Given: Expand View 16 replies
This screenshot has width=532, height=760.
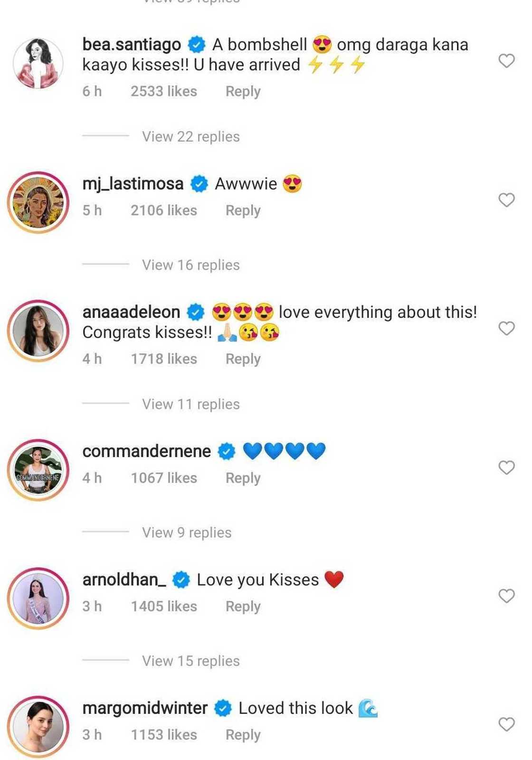Looking at the screenshot, I should [x=190, y=265].
